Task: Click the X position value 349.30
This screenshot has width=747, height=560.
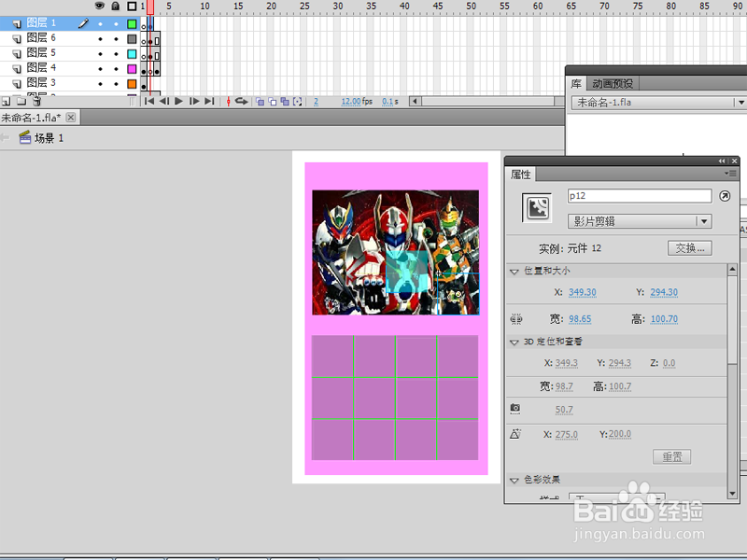Action: pyautogui.click(x=582, y=292)
